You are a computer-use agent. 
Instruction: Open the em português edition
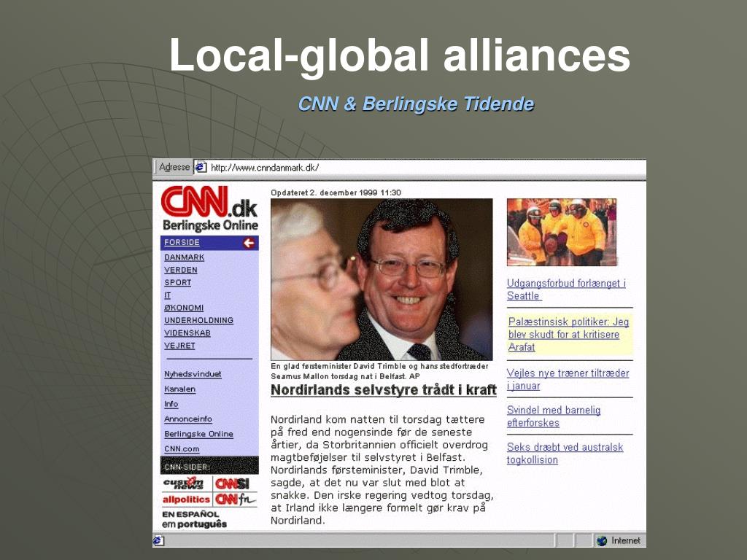click(x=194, y=524)
